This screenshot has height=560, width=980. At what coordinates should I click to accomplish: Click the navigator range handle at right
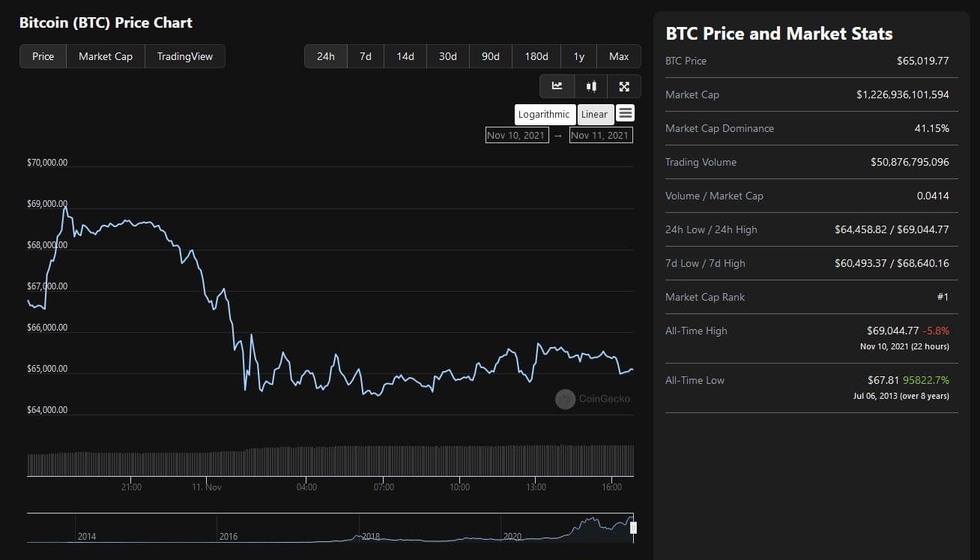click(633, 528)
